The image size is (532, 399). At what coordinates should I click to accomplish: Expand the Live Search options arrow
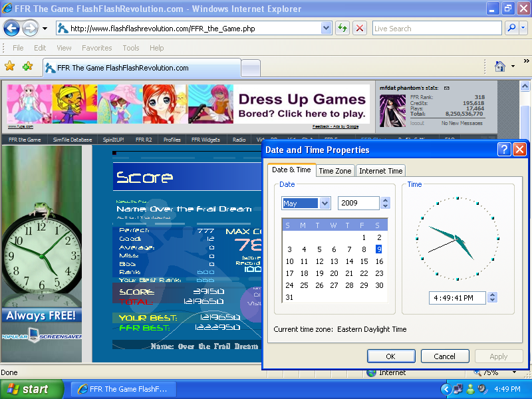tap(523, 28)
